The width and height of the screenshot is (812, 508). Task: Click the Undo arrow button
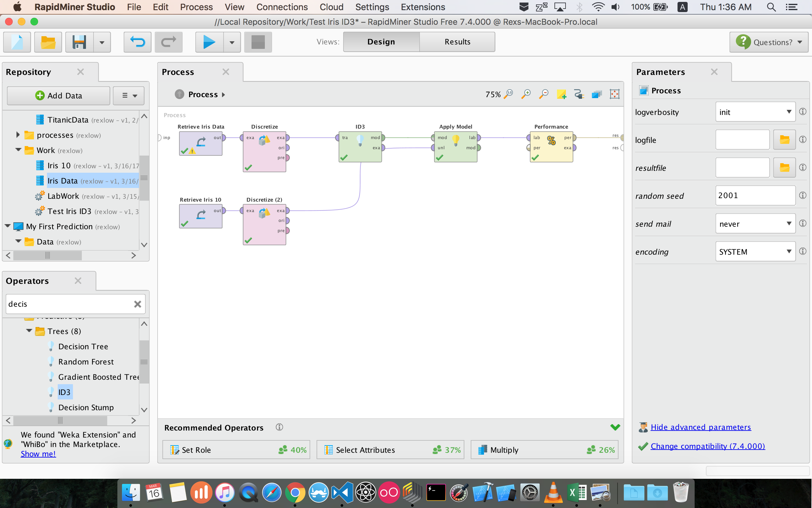[137, 42]
